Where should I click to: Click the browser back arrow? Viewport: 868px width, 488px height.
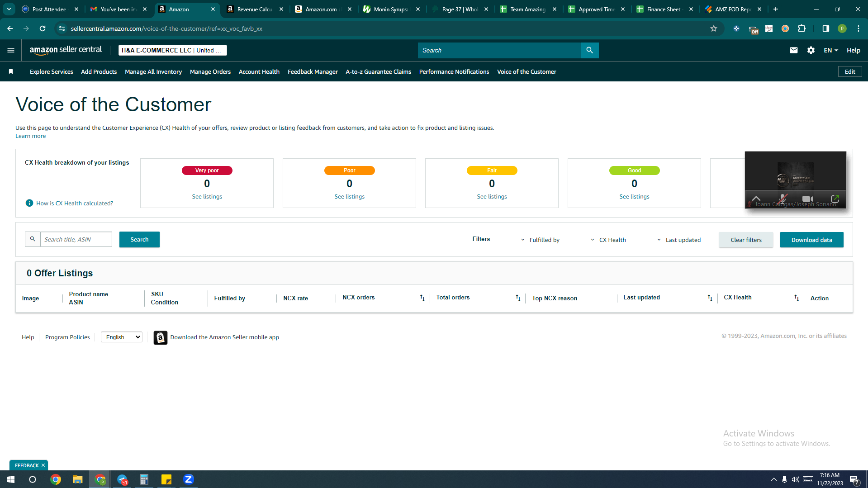(10, 28)
